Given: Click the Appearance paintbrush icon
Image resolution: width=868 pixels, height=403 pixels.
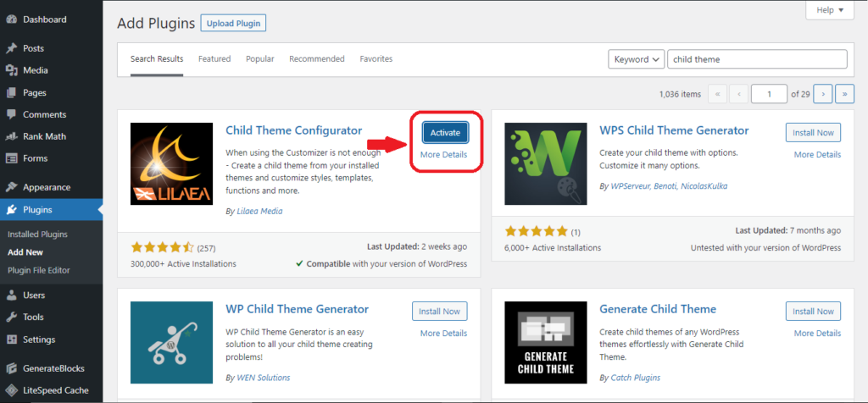Looking at the screenshot, I should point(10,187).
